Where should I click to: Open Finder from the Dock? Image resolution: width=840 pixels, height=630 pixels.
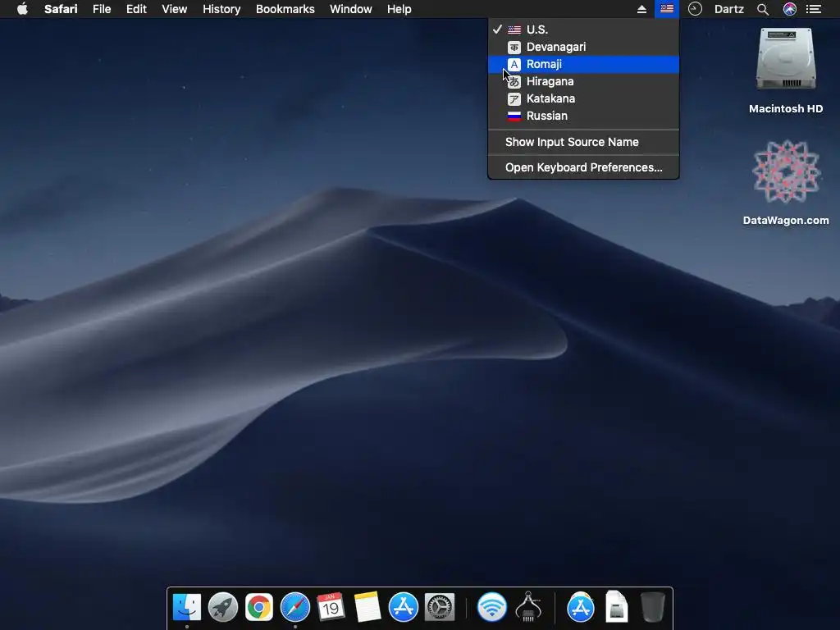[x=186, y=607]
